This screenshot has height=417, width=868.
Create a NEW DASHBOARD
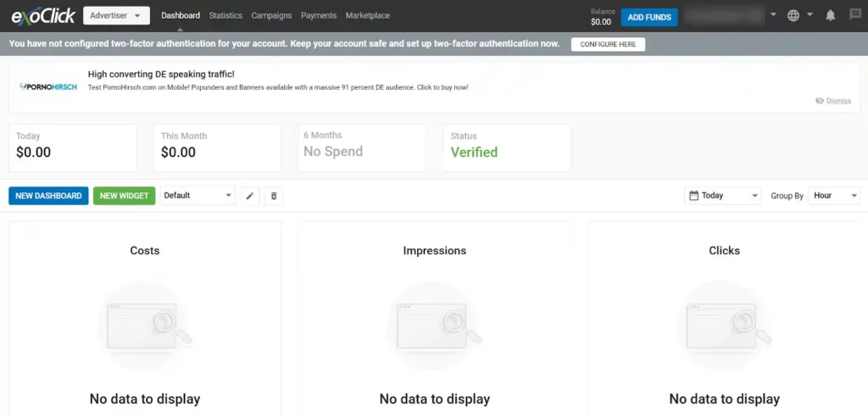48,196
